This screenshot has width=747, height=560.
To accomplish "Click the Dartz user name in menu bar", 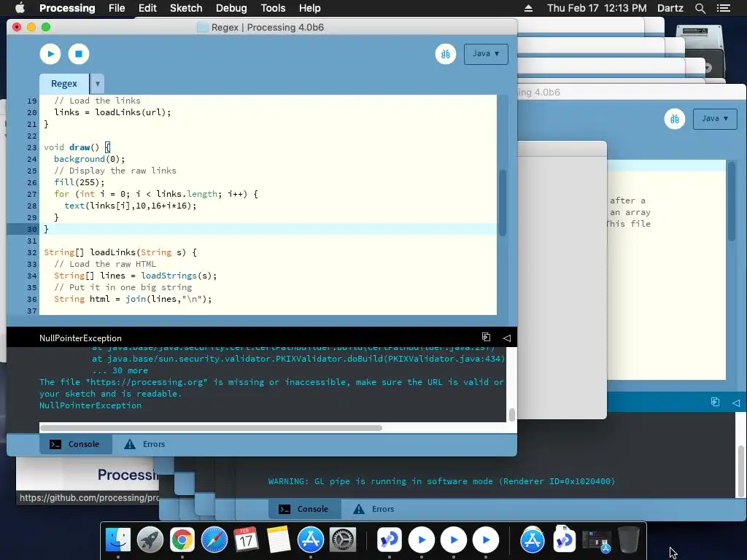I will click(x=670, y=8).
